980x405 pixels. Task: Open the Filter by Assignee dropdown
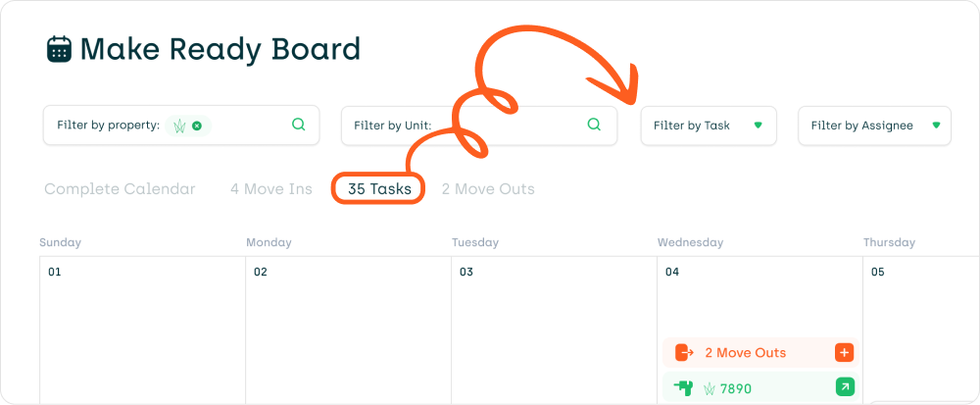click(874, 126)
